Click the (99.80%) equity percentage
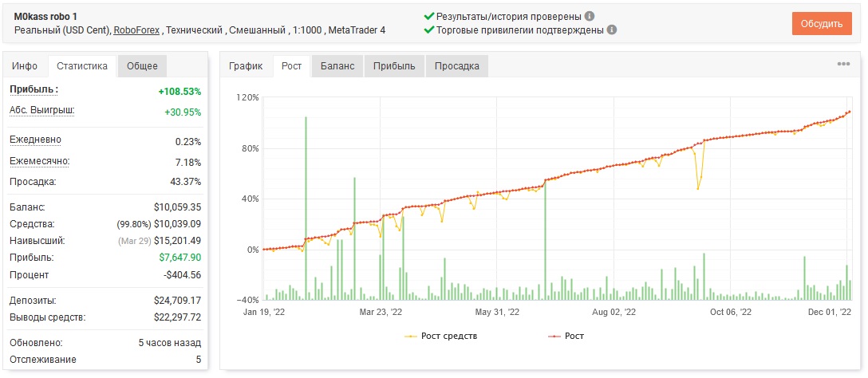The width and height of the screenshot is (868, 378). point(133,224)
